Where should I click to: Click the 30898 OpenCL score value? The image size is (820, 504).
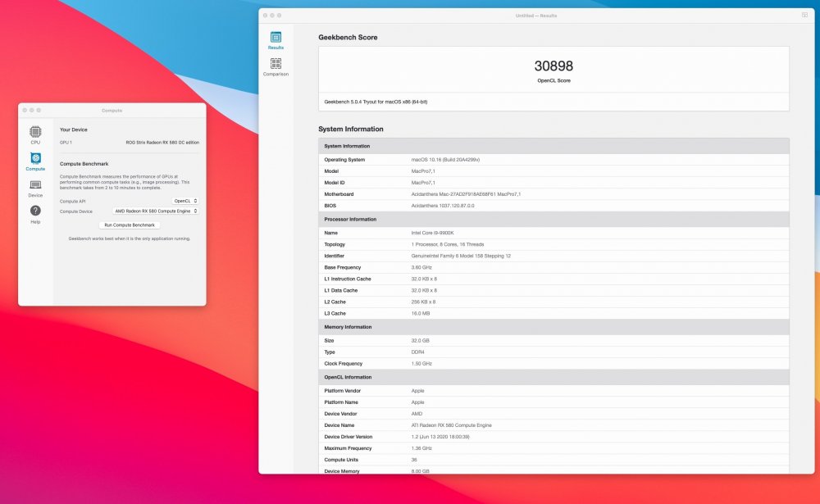point(553,66)
